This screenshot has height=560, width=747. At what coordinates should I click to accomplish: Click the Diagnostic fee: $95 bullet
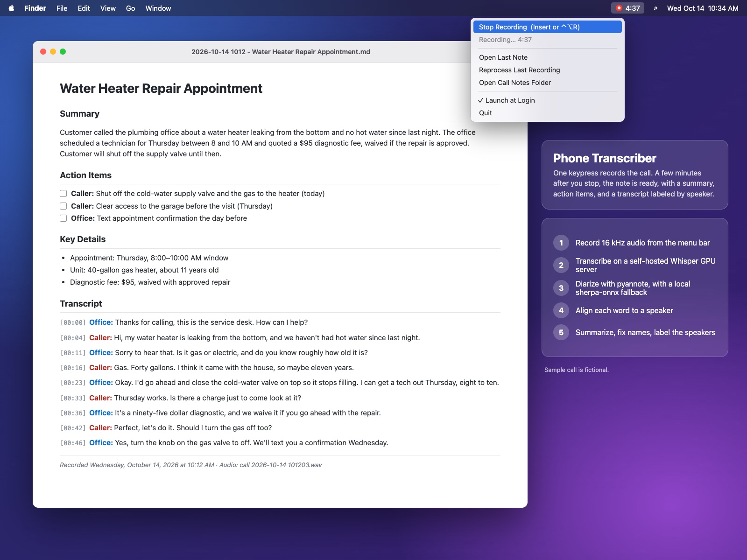click(x=150, y=282)
